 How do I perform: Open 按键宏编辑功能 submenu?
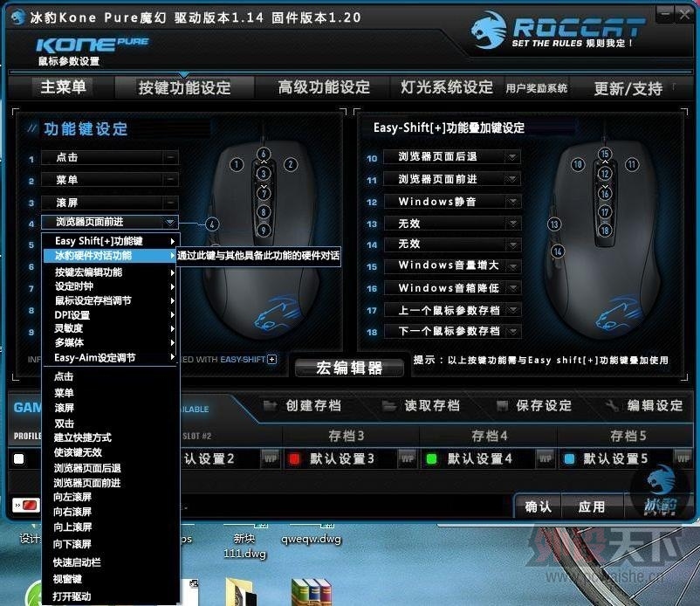pos(111,272)
